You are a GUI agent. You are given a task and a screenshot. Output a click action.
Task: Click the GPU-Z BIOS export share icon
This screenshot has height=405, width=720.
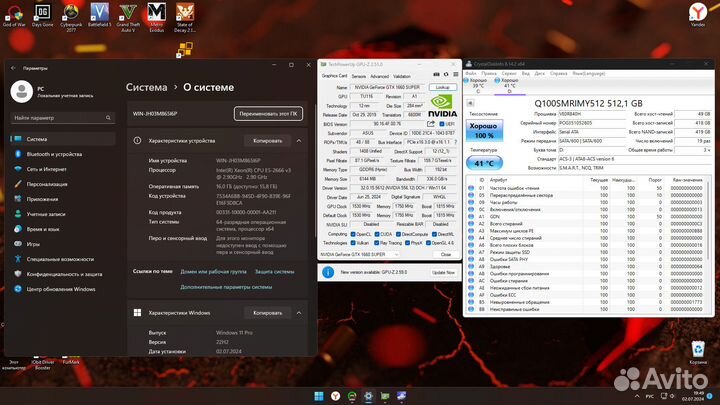pyautogui.click(x=430, y=124)
